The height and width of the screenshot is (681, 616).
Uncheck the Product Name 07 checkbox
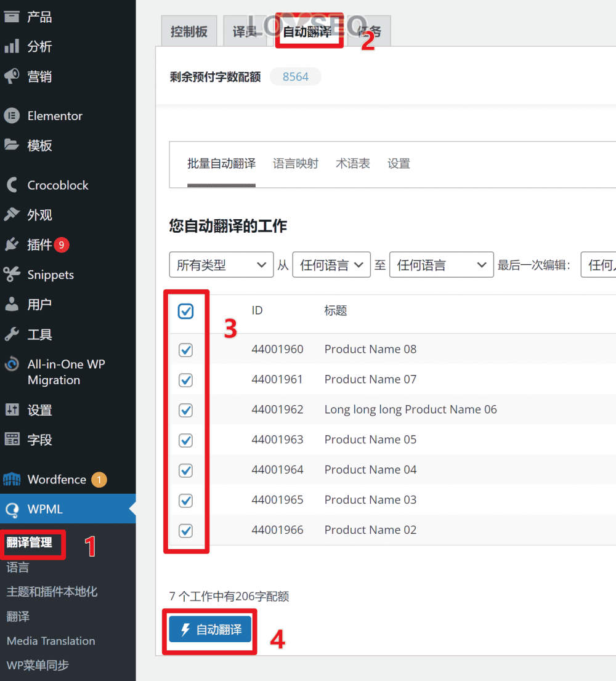tap(186, 380)
